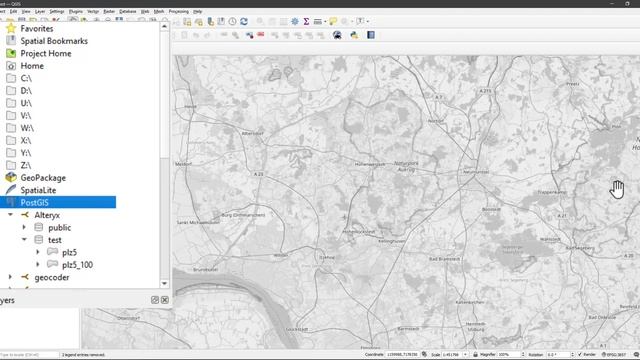Open the Scale dropdown arrow
640x360 pixels.
coord(465,355)
